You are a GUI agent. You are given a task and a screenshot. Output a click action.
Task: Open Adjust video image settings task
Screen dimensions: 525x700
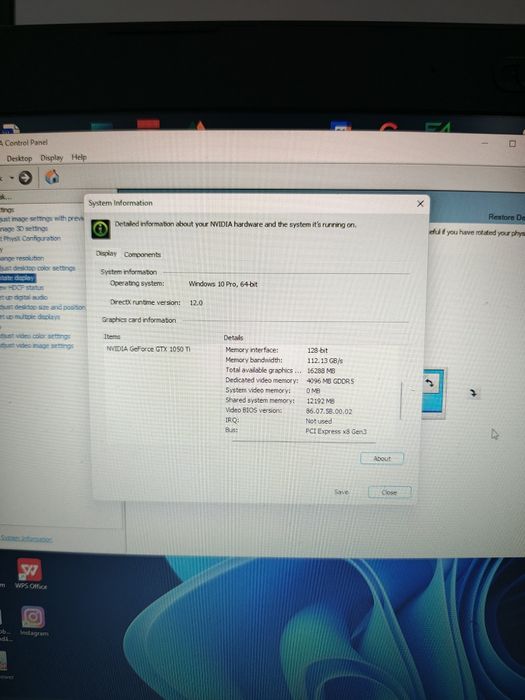pyautogui.click(x=37, y=346)
